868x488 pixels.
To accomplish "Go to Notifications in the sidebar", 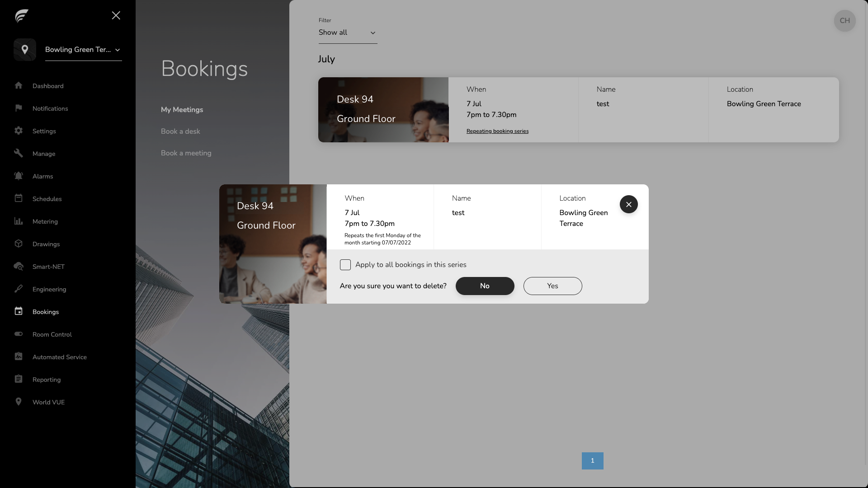I will [x=50, y=108].
